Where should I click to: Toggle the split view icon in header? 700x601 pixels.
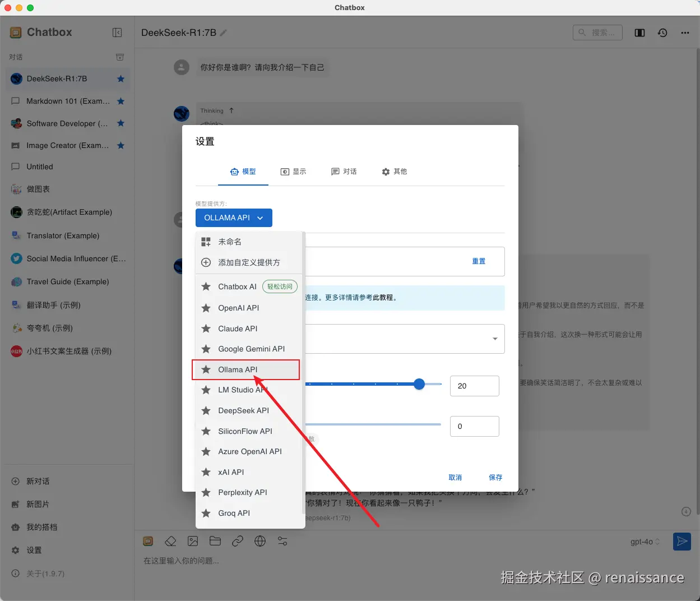639,33
